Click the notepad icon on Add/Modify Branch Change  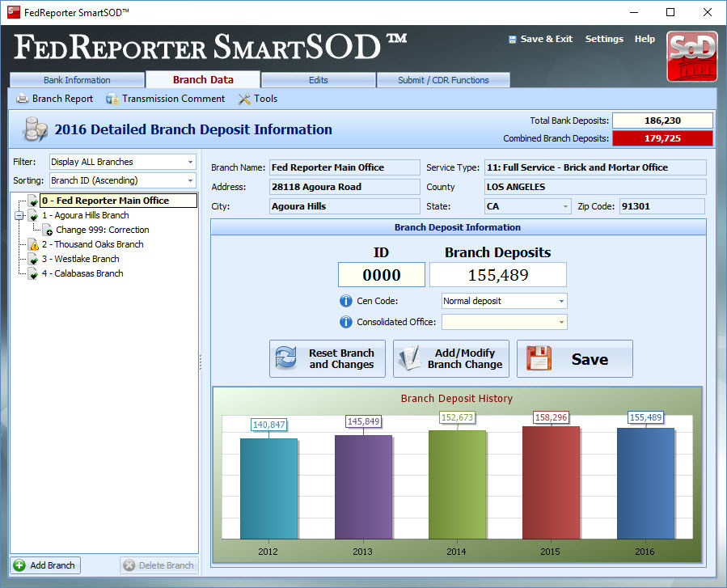click(409, 358)
